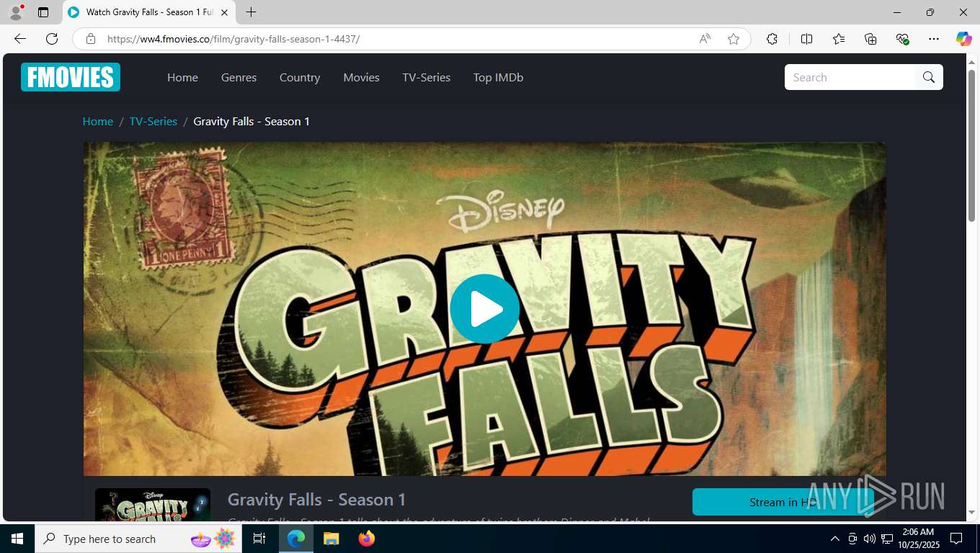Screen dimensions: 980x553
Task: Play the Gravity Falls video
Action: click(x=484, y=309)
